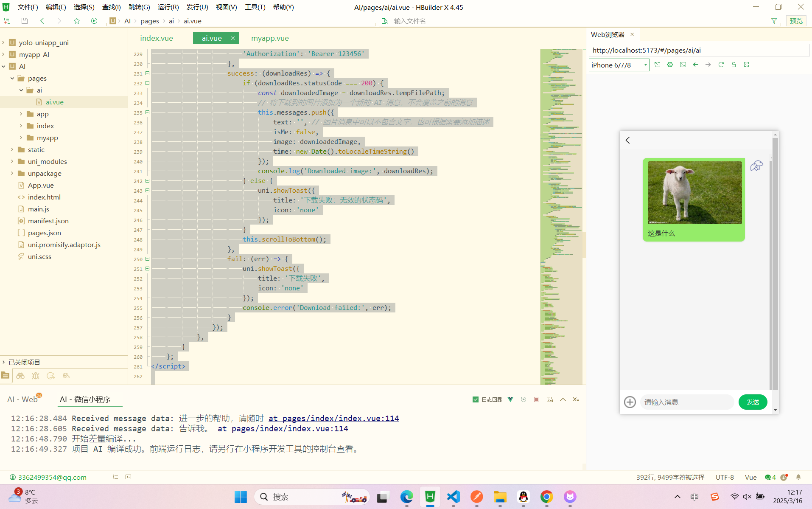The image size is (812, 509).
Task: Switch to the myapp.vue editor tab
Action: coord(270,38)
